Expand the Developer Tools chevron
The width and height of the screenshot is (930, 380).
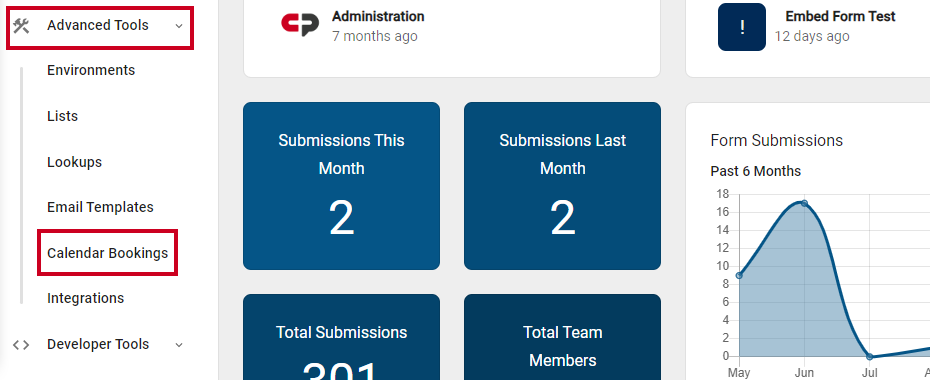coord(179,345)
